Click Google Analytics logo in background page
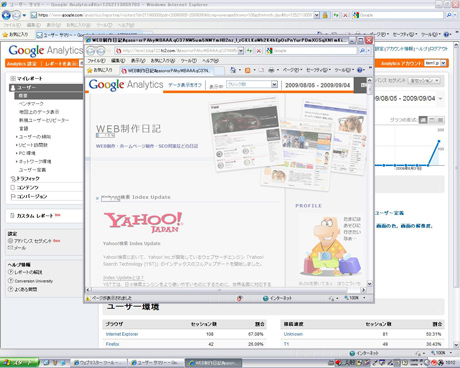Viewport: 460px width, 368px height. coord(45,50)
